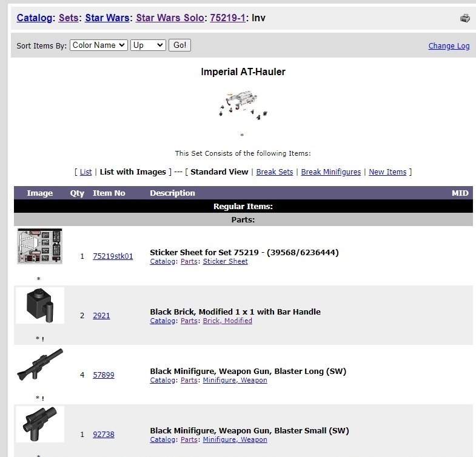Go to Catalog in the breadcrumb

(x=34, y=18)
